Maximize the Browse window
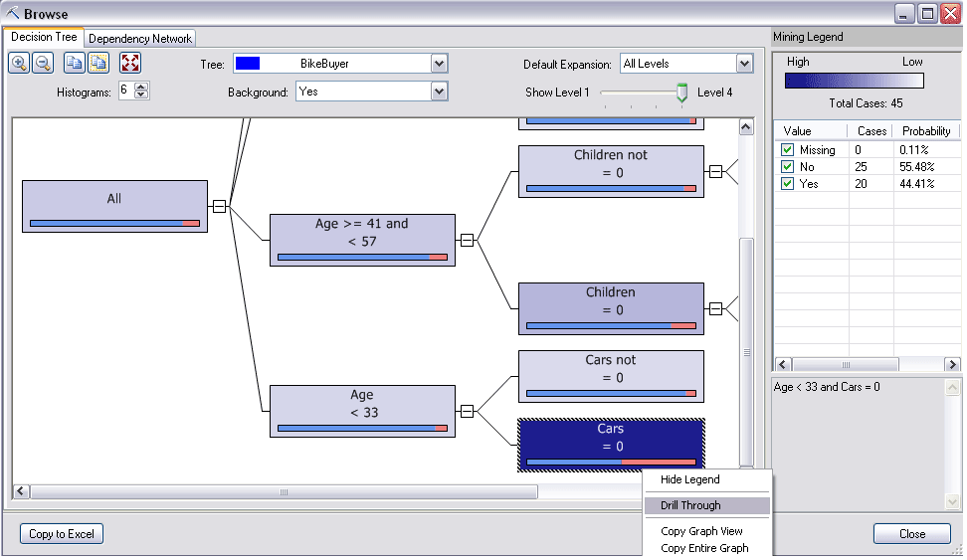 (x=927, y=14)
